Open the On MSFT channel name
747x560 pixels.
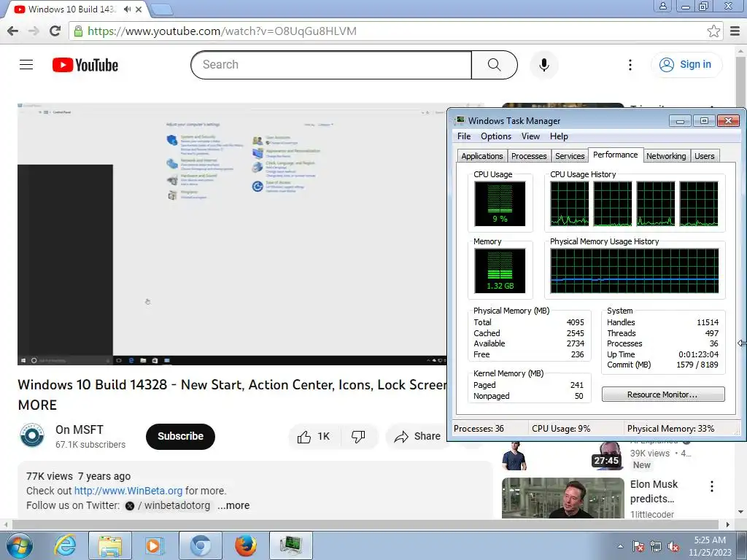click(79, 429)
